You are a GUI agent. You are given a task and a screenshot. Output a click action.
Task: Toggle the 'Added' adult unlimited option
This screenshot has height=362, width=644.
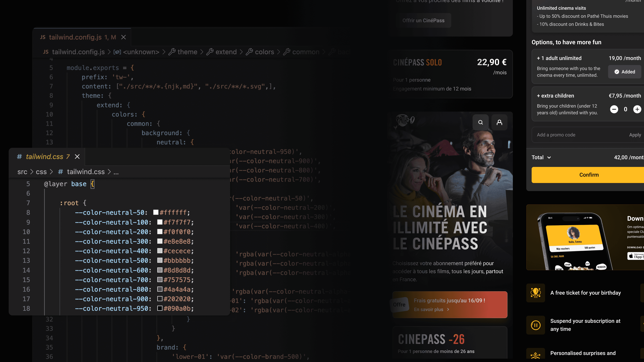[625, 72]
